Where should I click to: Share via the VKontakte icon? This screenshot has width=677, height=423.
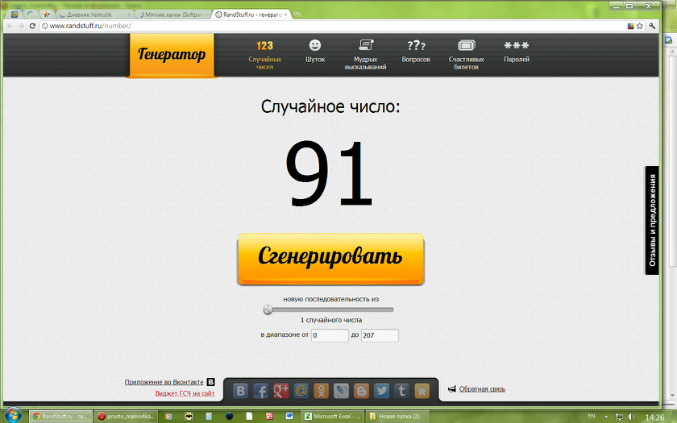[x=240, y=390]
